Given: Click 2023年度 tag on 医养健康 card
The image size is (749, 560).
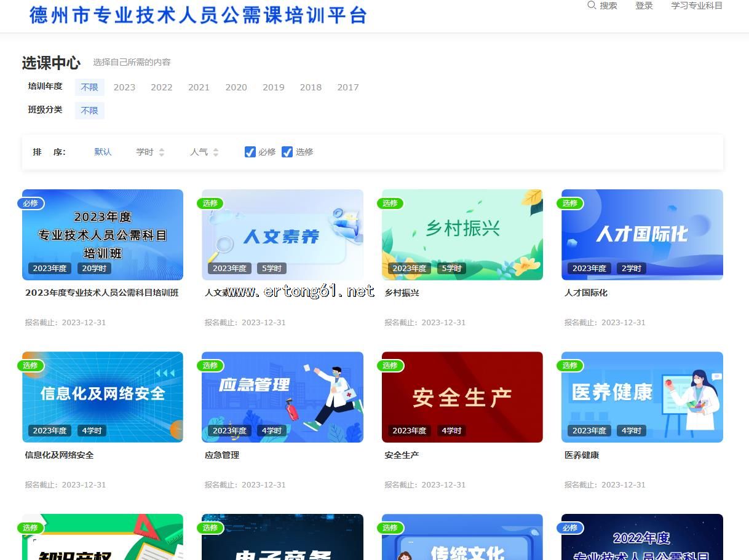Looking at the screenshot, I should point(589,430).
